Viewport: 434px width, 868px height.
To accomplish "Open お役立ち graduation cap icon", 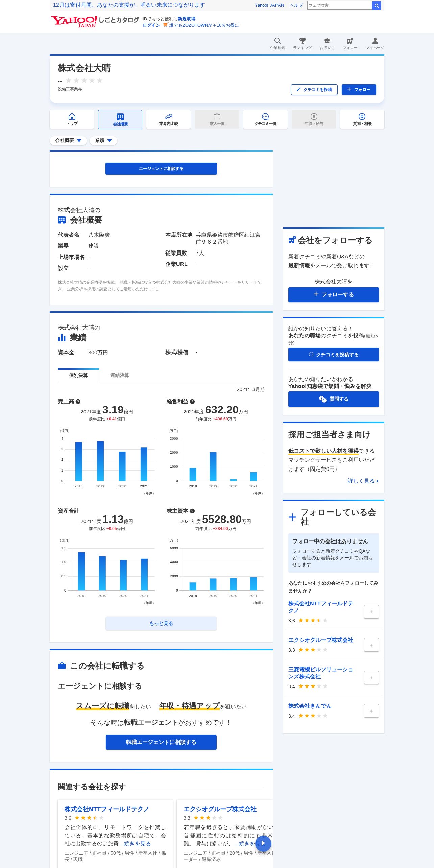I will pos(327,43).
